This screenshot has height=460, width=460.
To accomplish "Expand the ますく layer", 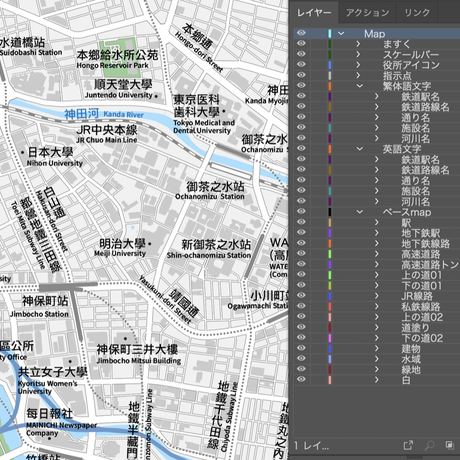I will pos(358,44).
